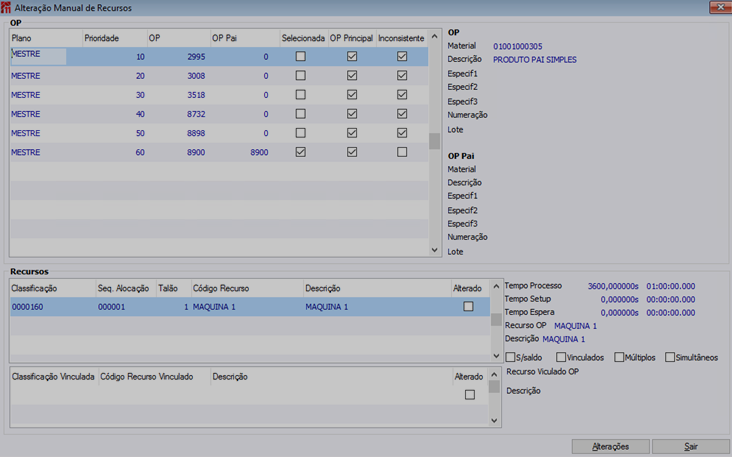This screenshot has height=457, width=732.
Task: Uncheck Selecionada for OP 8900
Action: tap(301, 152)
